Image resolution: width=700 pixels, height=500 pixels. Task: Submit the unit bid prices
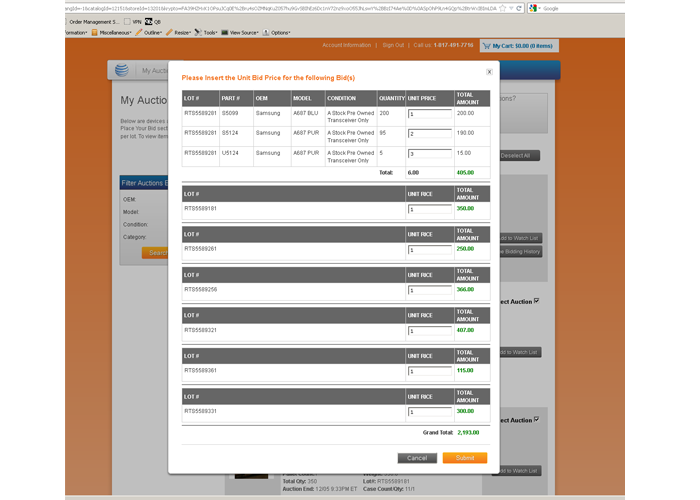click(x=465, y=458)
